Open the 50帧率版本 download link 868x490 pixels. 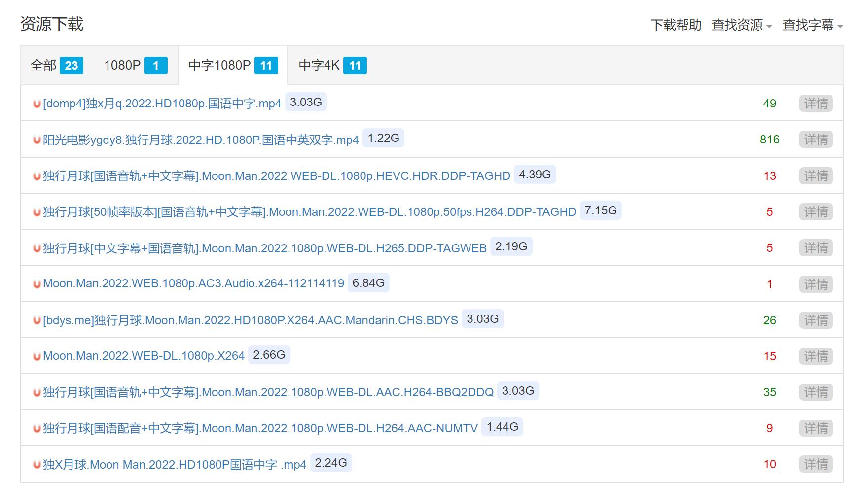click(x=309, y=212)
